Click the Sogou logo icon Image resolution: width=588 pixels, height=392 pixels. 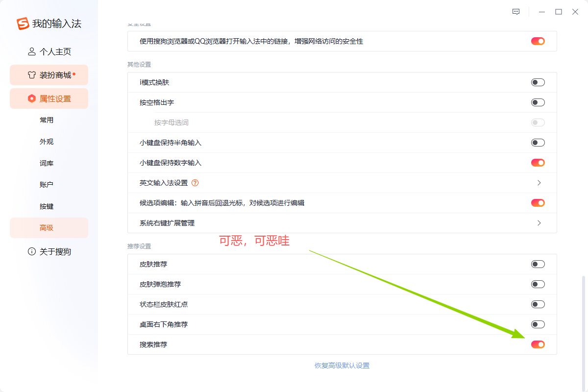coord(23,24)
